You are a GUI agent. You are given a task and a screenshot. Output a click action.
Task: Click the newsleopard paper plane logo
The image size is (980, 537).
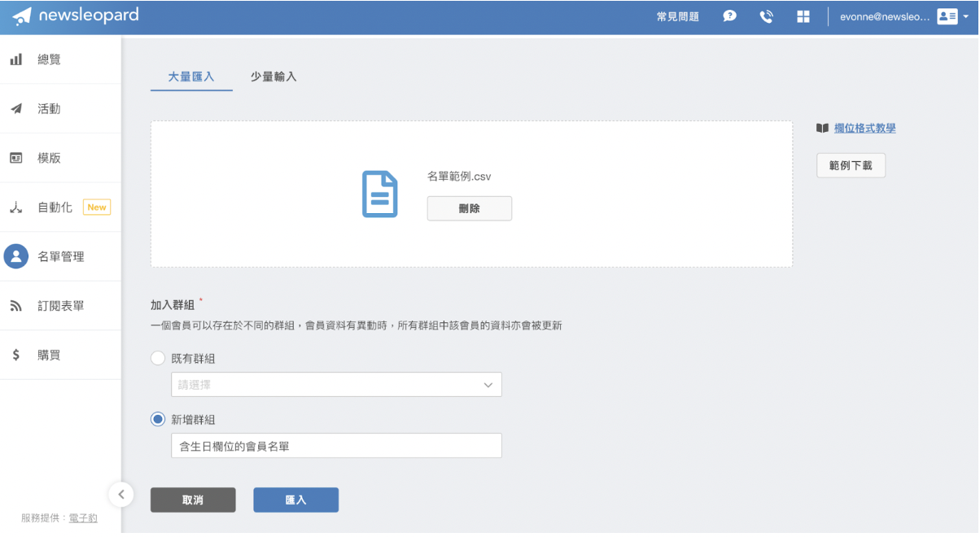click(x=22, y=16)
